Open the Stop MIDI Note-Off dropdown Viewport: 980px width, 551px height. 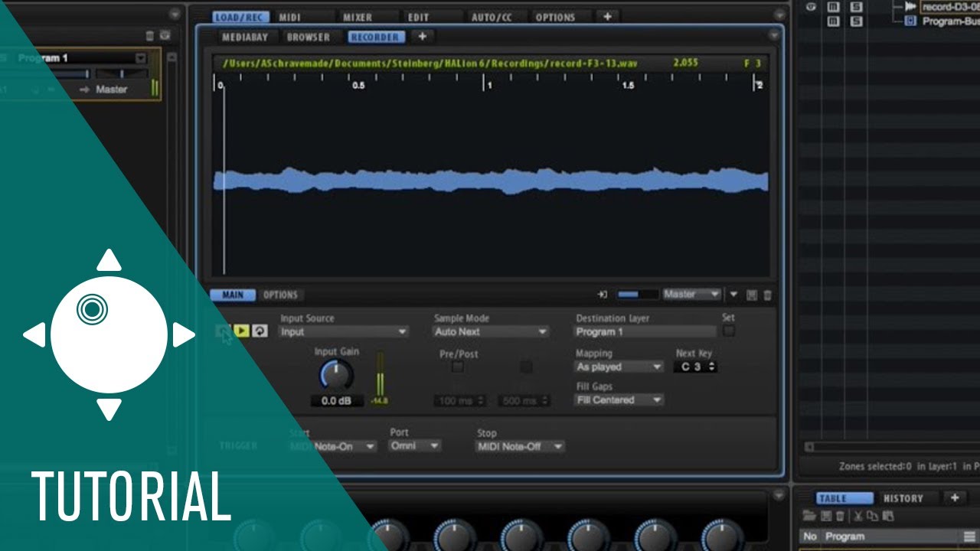pos(521,446)
